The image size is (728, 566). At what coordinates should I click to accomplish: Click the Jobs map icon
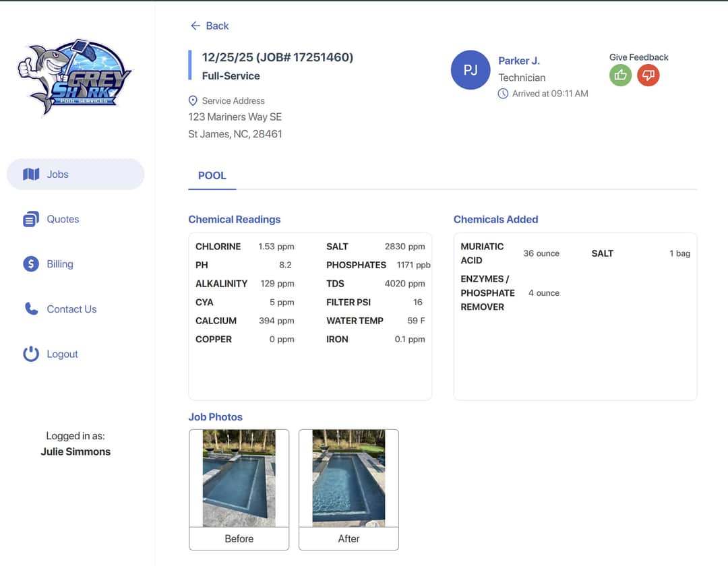coord(31,175)
